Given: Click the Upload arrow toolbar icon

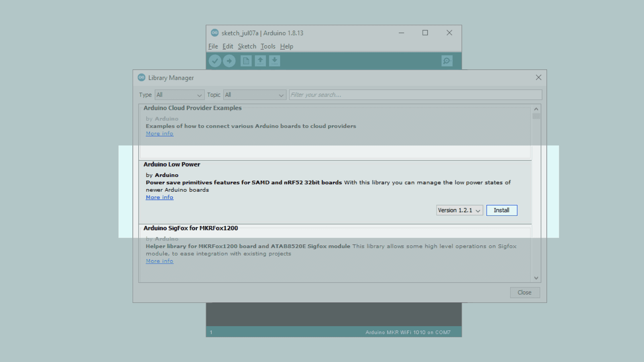Looking at the screenshot, I should pyautogui.click(x=229, y=61).
